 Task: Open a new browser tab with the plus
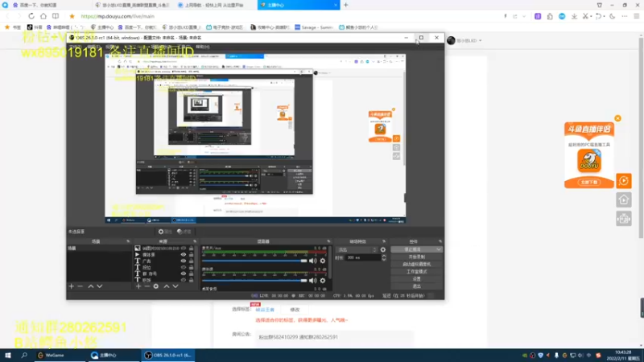coord(346,5)
